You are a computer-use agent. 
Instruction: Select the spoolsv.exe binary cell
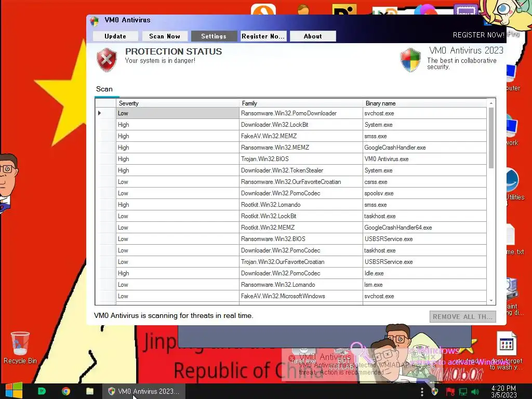[424, 193]
